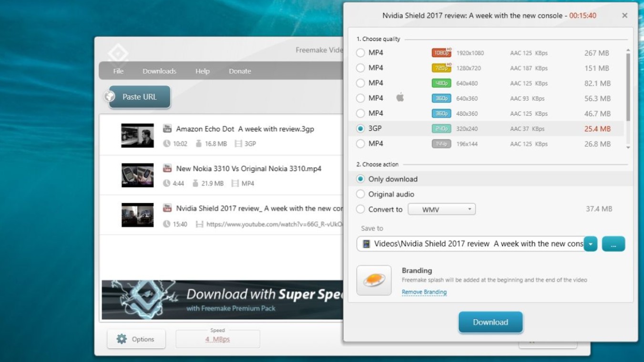Click the Paste URL button
This screenshot has width=644, height=362.
pos(139,97)
